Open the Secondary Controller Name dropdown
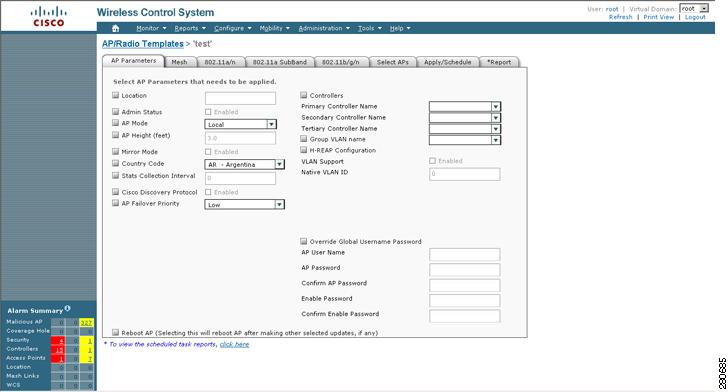The width and height of the screenshot is (728, 392). click(465, 118)
